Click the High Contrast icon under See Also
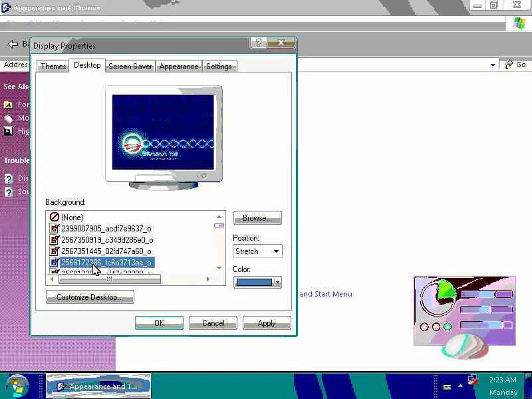Viewport: 532px width, 399px height. pos(8,131)
